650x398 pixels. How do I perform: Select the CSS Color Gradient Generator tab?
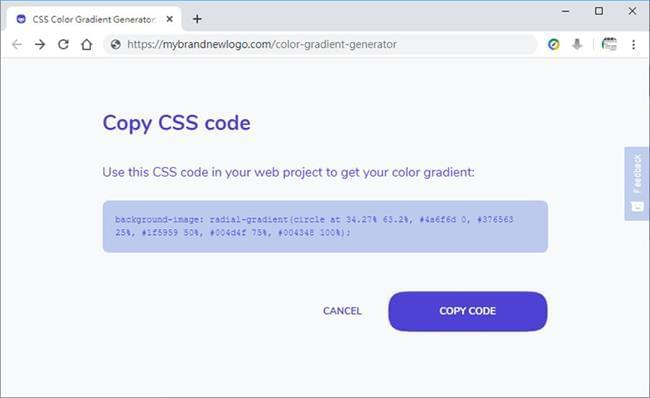click(x=94, y=19)
